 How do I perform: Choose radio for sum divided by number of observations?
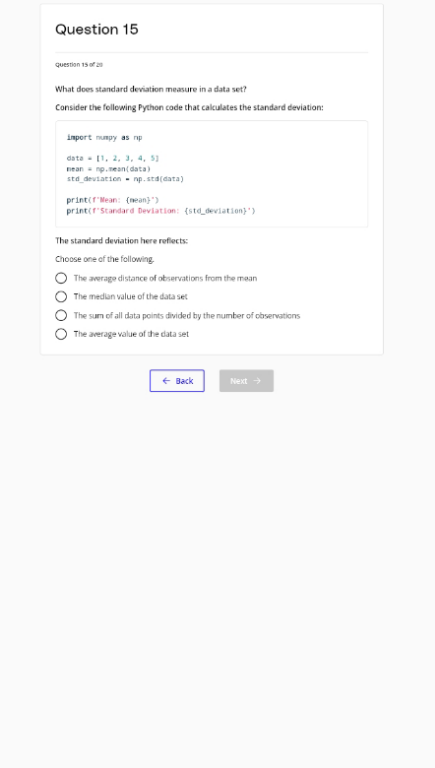click(x=61, y=315)
